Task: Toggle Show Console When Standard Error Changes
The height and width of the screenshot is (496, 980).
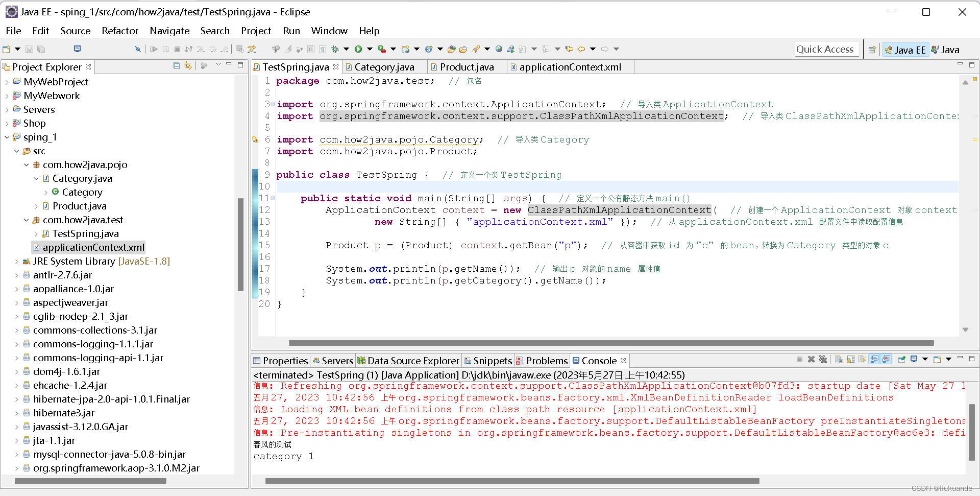Action: 886,360
